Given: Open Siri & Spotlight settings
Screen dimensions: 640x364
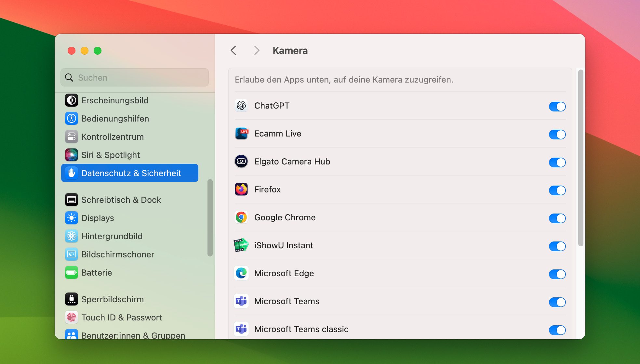Looking at the screenshot, I should (x=111, y=155).
